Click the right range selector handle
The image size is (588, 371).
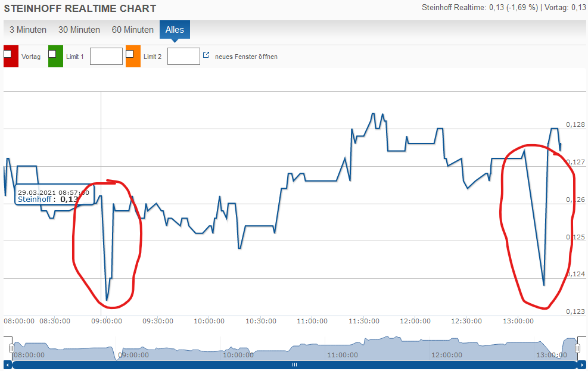pos(577,348)
